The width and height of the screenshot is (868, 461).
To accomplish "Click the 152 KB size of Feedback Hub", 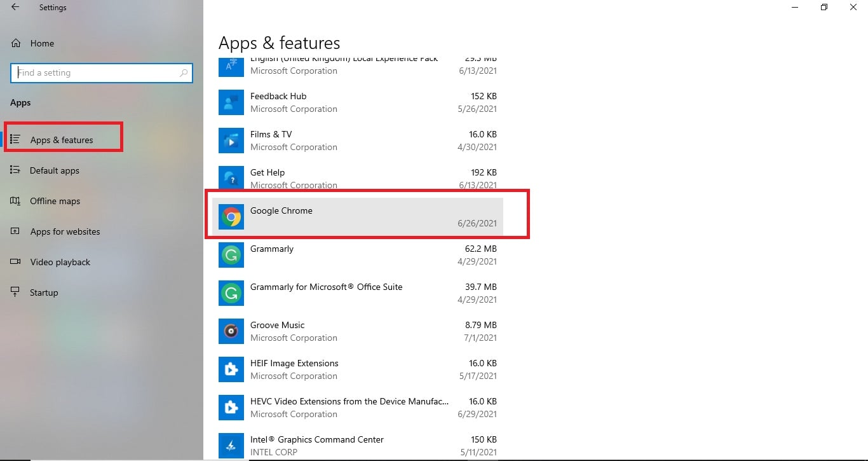I will pos(484,96).
